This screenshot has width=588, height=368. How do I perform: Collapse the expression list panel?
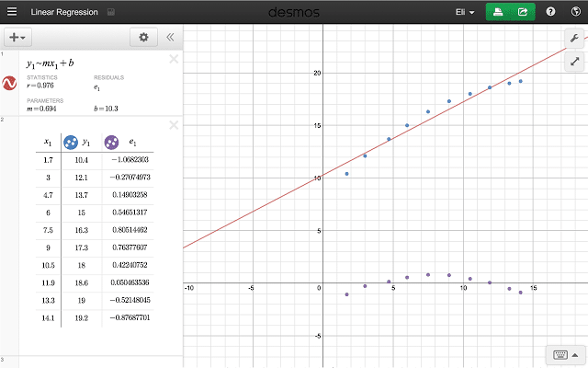pos(170,37)
